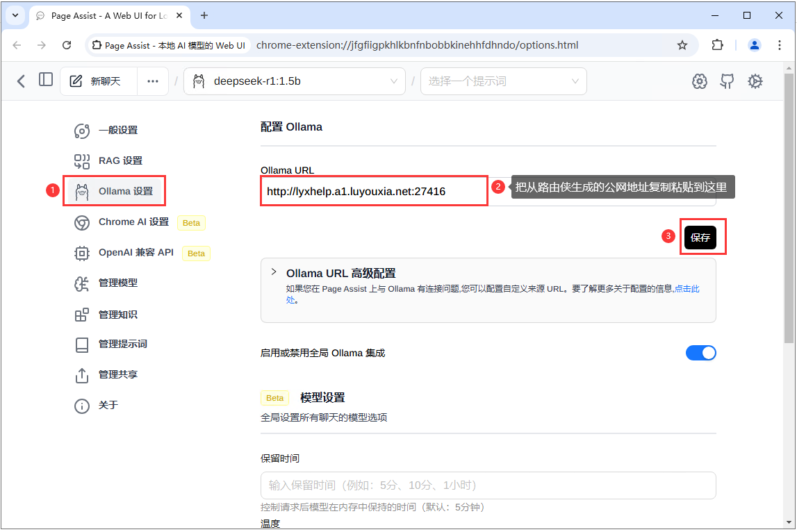Start a new chat with 新聊天 button
This screenshot has width=797, height=532.
click(99, 81)
